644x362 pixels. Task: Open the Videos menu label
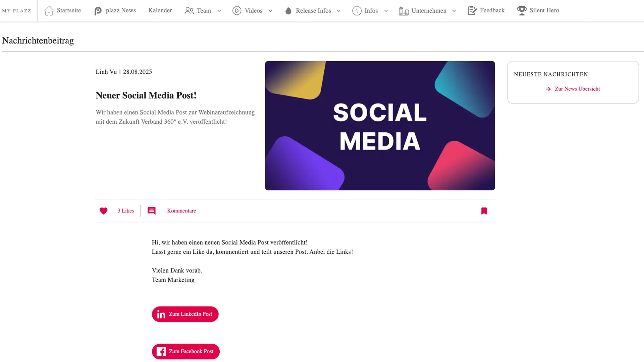pyautogui.click(x=254, y=11)
